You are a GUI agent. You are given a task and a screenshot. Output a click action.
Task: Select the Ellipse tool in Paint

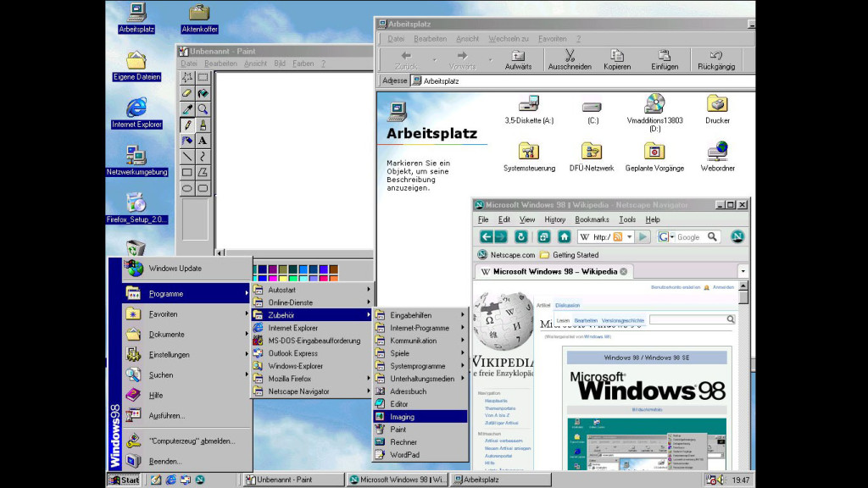tap(187, 188)
